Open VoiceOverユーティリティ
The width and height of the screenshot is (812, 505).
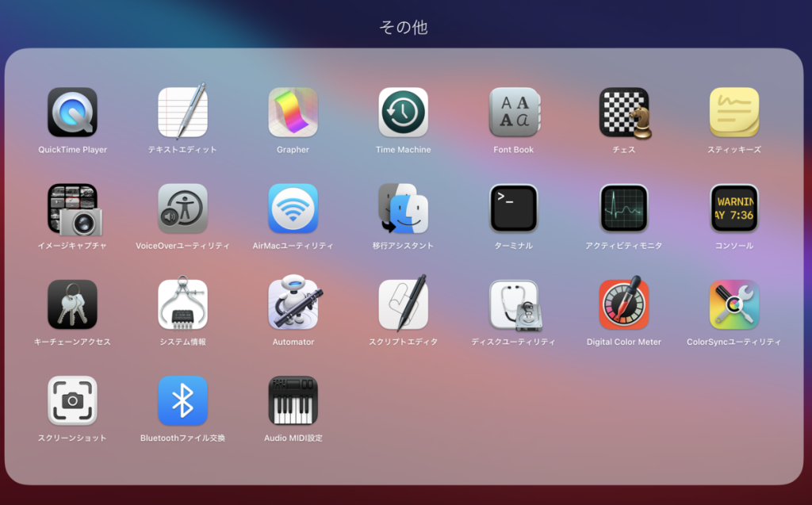tap(182, 209)
